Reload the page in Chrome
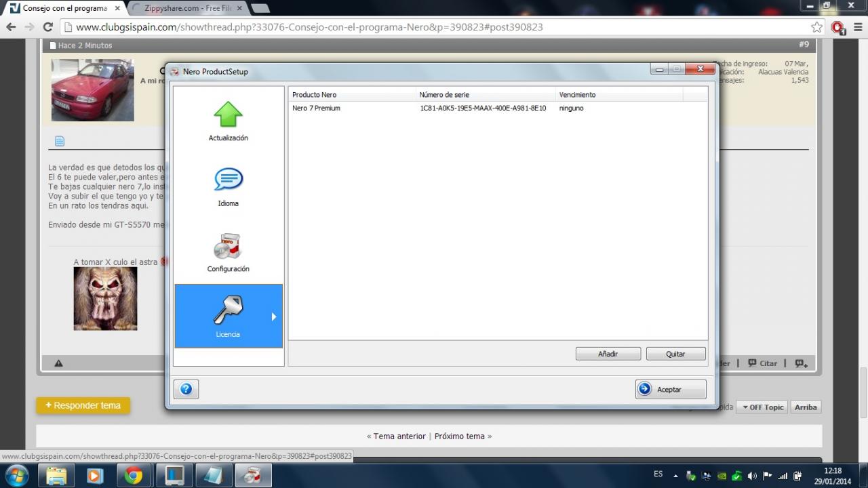Screen dimensions: 868x488 click(47, 27)
